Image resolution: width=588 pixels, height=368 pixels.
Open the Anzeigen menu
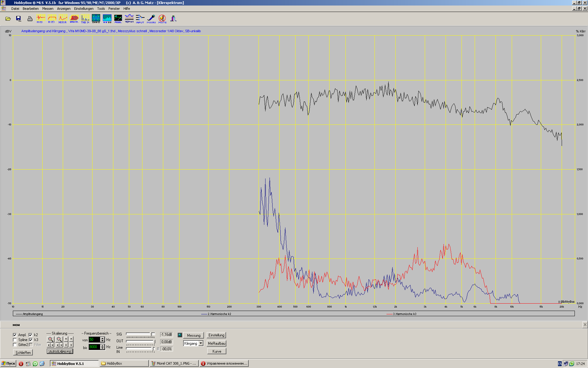point(64,9)
